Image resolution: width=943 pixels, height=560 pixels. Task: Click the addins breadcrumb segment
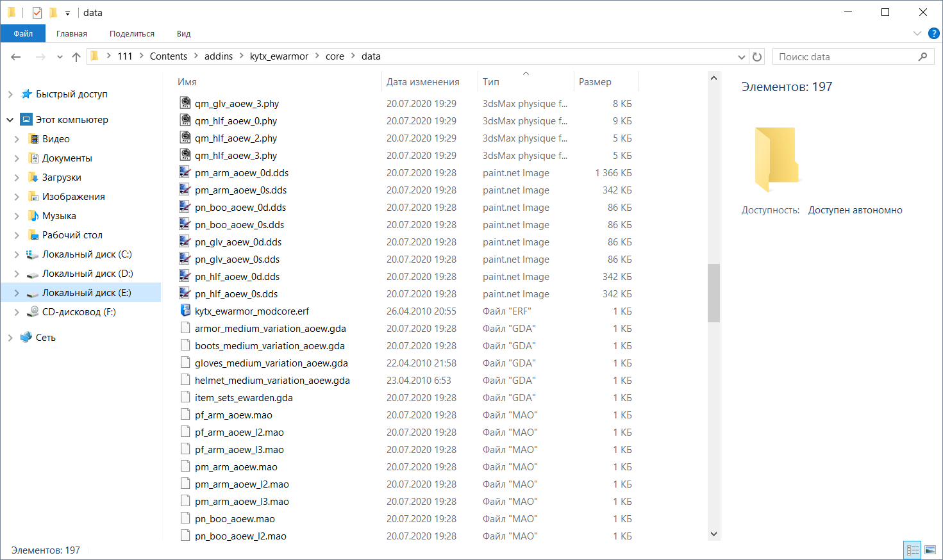click(x=219, y=56)
